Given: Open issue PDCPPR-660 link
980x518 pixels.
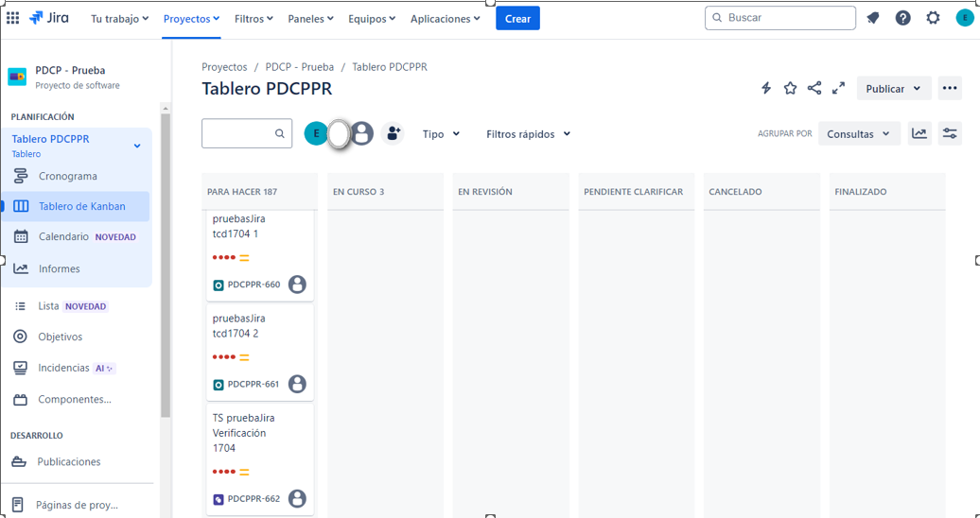Looking at the screenshot, I should (x=254, y=285).
